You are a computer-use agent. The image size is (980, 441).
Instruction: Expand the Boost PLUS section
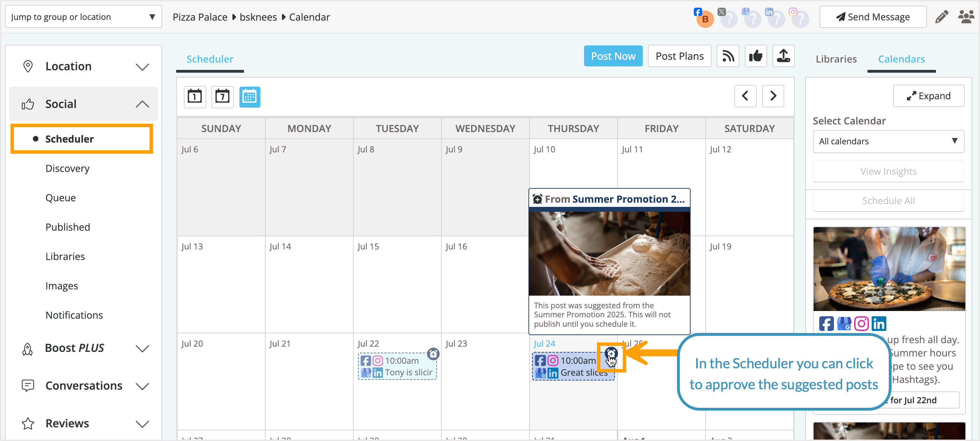[142, 348]
